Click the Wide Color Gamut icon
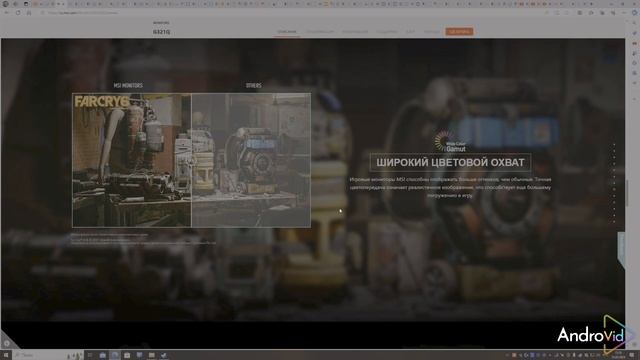The height and width of the screenshot is (360, 640). click(x=450, y=141)
